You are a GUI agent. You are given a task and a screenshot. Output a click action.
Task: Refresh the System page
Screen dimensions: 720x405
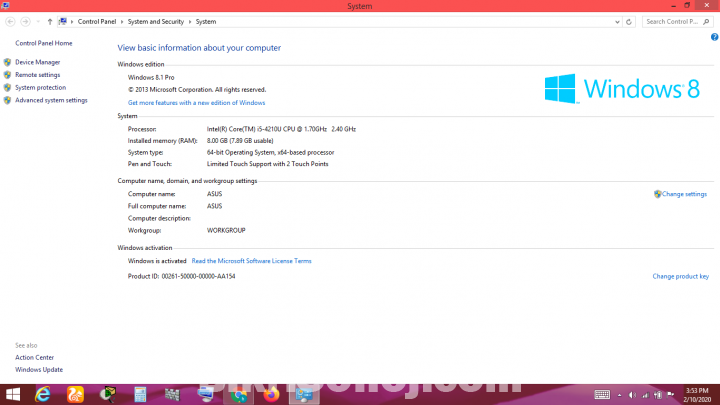629,22
